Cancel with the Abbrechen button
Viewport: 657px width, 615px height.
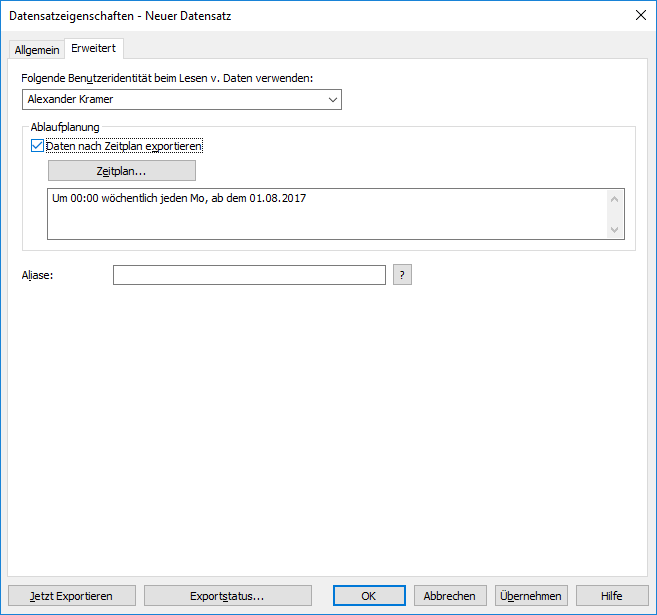[449, 595]
